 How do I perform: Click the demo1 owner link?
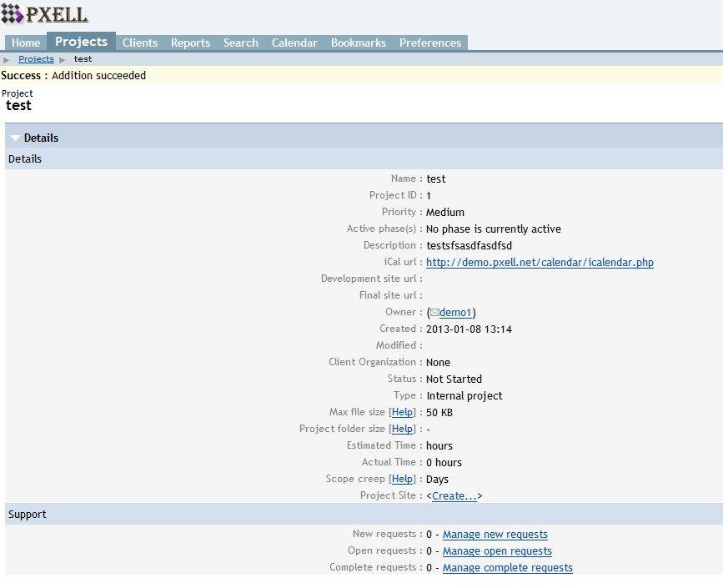(x=454, y=312)
